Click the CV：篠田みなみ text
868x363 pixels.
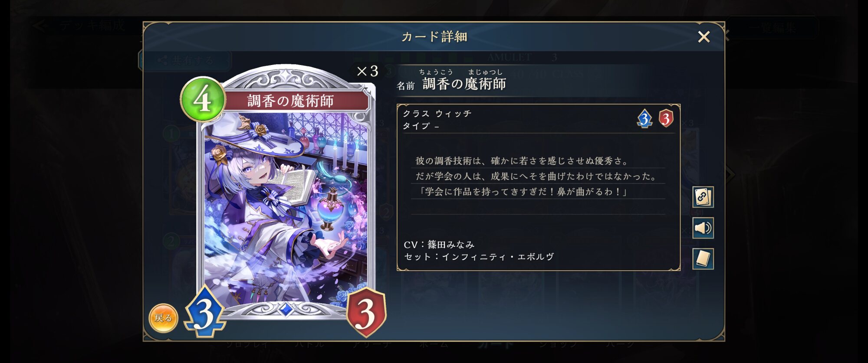pyautogui.click(x=439, y=245)
